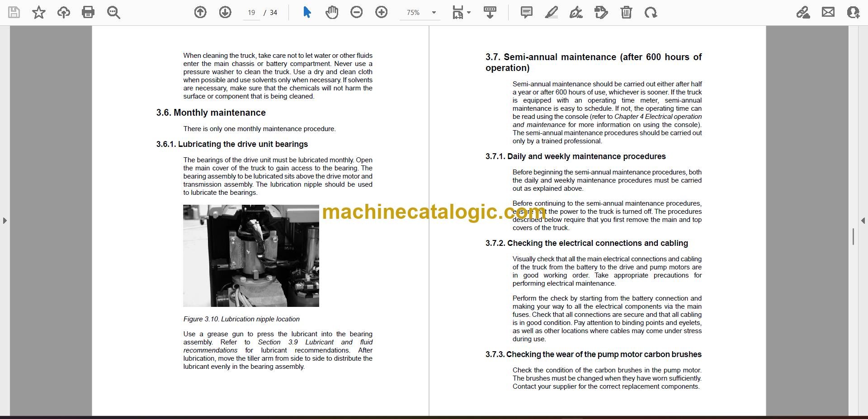Open the 75% zoom level dropdown
Screen dimensions: 868x419
click(421, 13)
